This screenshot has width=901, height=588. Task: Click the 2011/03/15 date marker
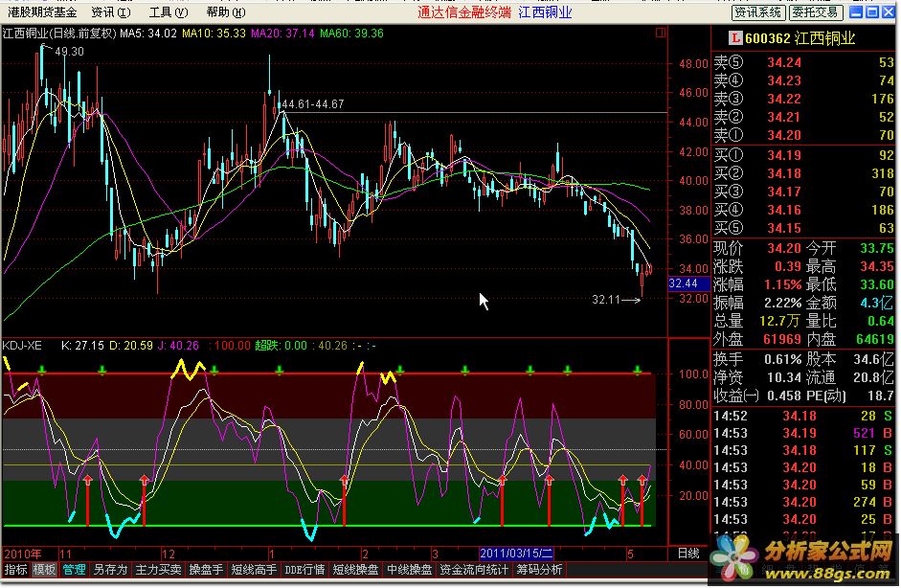click(516, 554)
